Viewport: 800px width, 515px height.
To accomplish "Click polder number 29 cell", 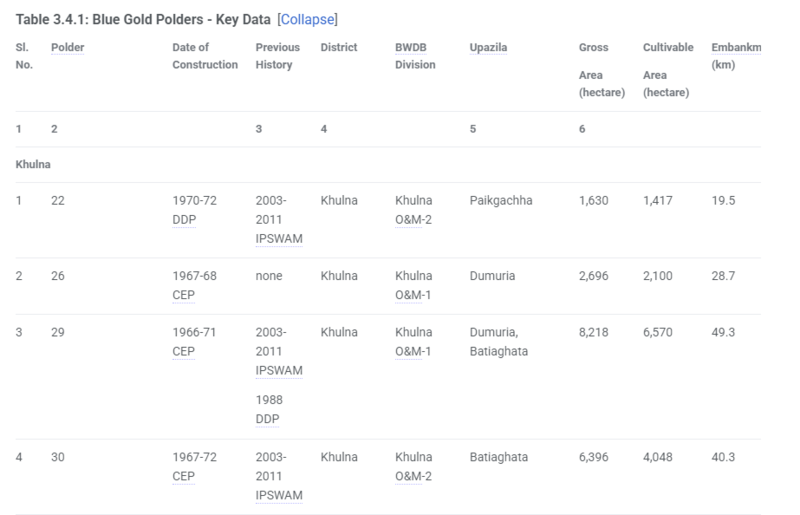I will pos(58,332).
